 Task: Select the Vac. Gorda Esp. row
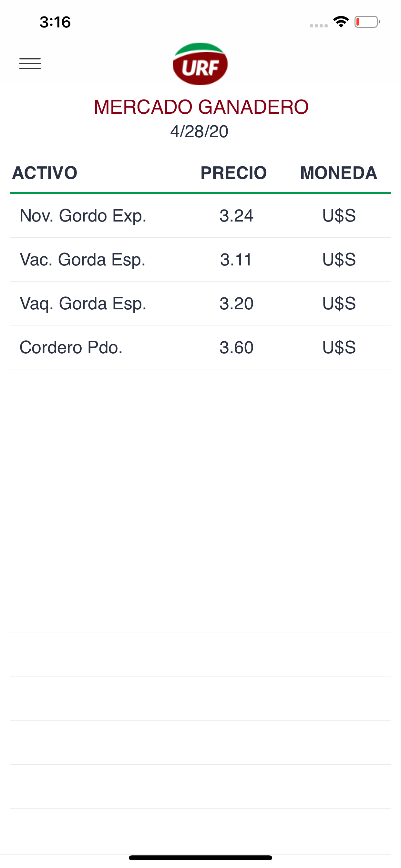point(200,259)
